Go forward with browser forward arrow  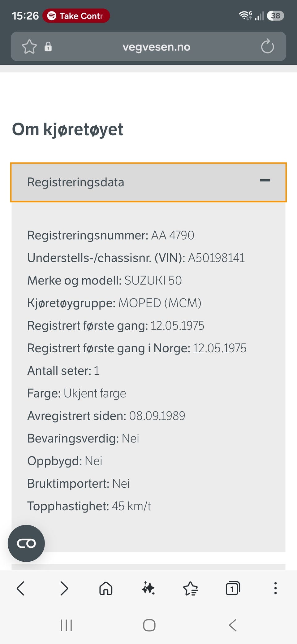(x=64, y=588)
